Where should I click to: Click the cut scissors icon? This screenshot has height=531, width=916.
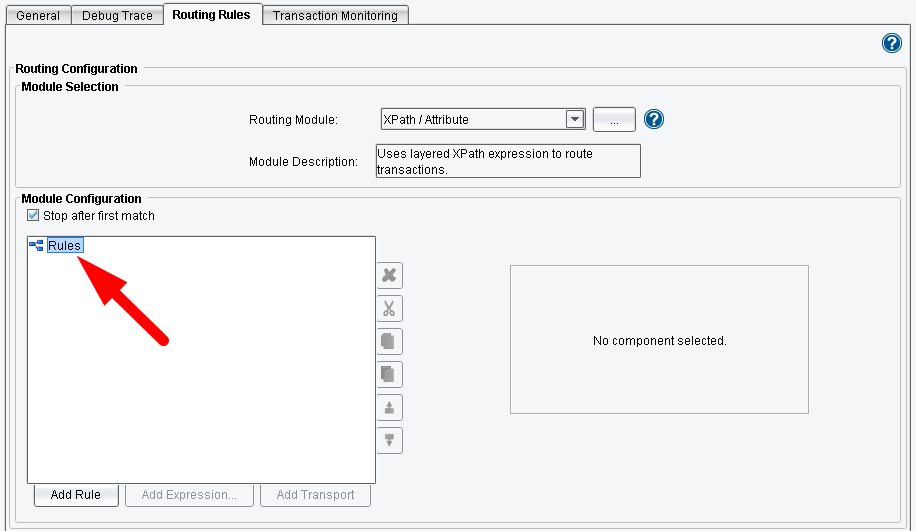point(389,308)
